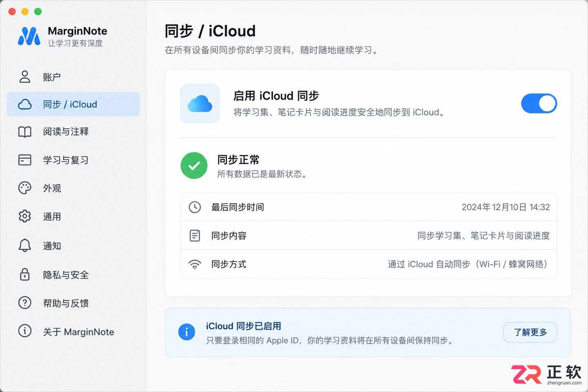Image resolution: width=588 pixels, height=392 pixels.
Task: Click the MarginNote logo icon
Action: coord(29,36)
